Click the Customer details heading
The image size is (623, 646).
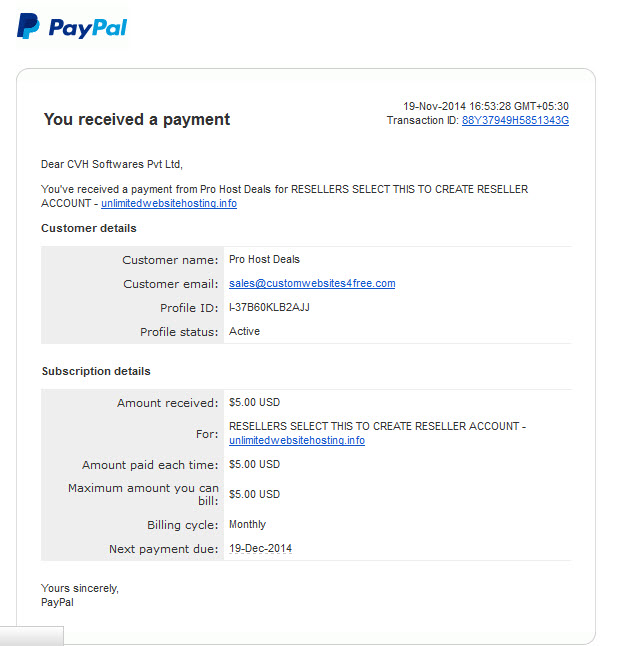click(x=89, y=228)
